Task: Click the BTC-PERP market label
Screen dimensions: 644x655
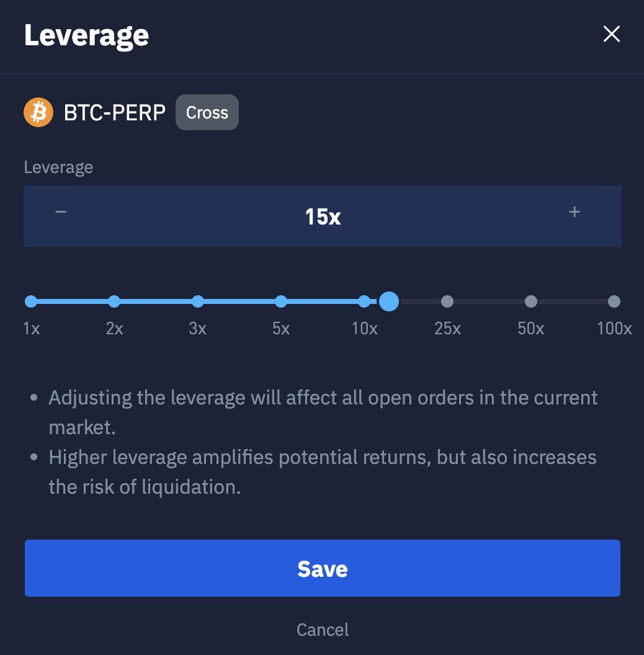Action: point(115,113)
